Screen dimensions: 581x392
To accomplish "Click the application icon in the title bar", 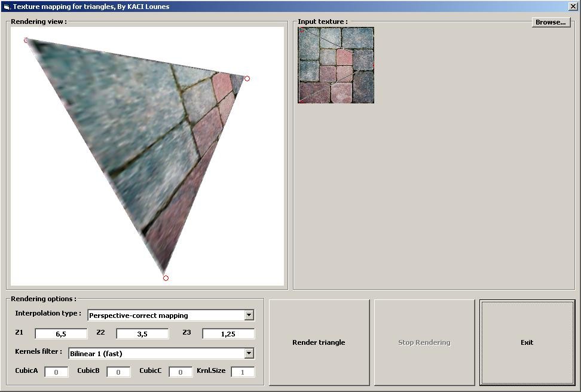I will coord(7,7).
